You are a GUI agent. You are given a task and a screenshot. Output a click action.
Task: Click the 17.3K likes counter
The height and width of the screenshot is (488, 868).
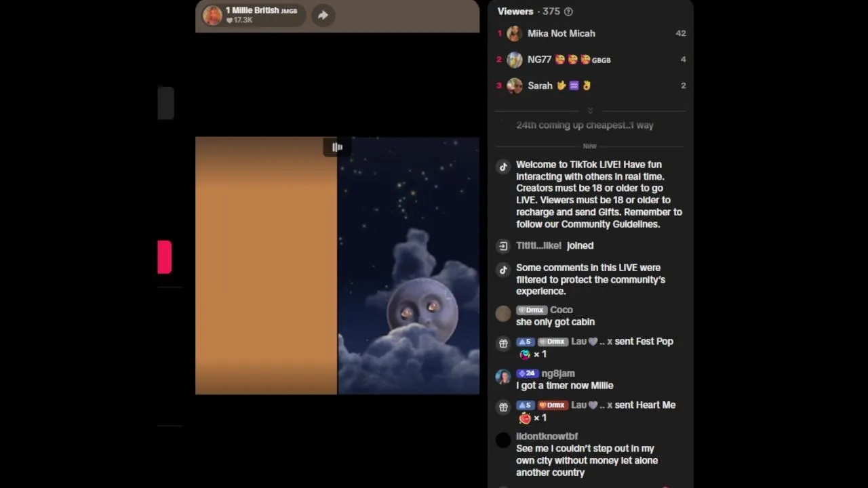(x=239, y=20)
